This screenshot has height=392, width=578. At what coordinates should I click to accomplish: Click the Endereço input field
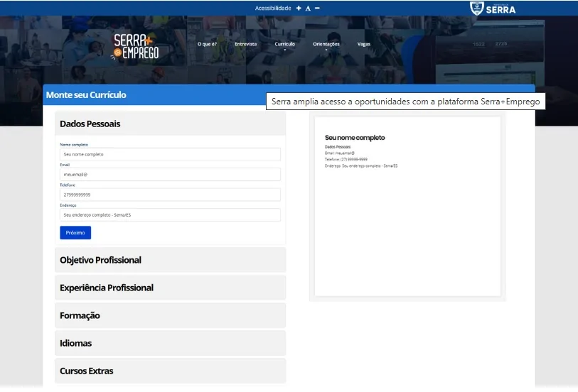coord(170,215)
